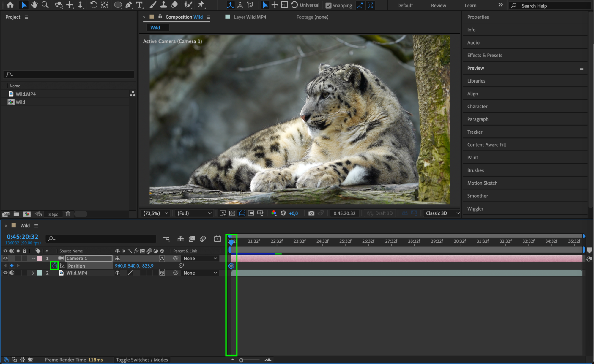Open the Classic 3D renderer dropdown

point(442,213)
